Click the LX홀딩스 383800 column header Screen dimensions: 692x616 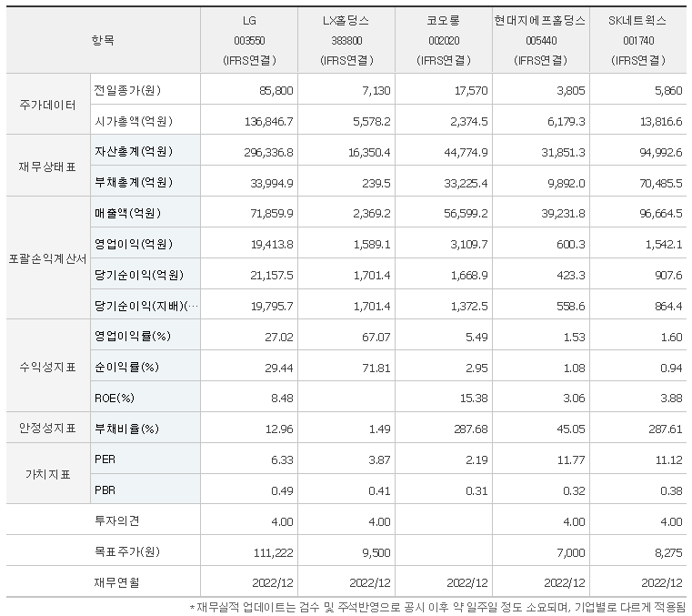pyautogui.click(x=346, y=40)
